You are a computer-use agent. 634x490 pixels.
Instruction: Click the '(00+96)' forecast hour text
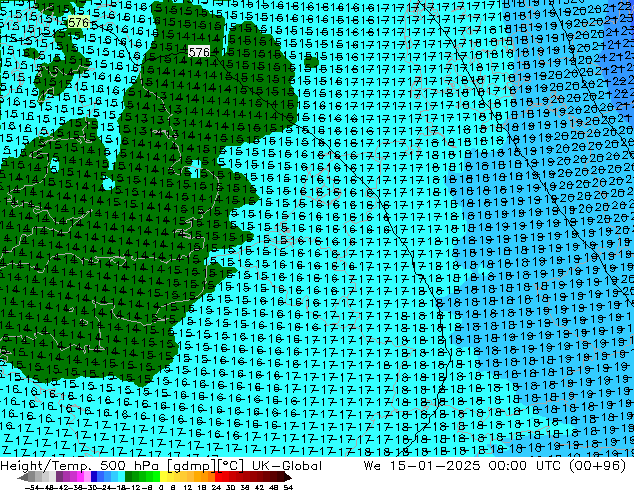tap(598, 466)
